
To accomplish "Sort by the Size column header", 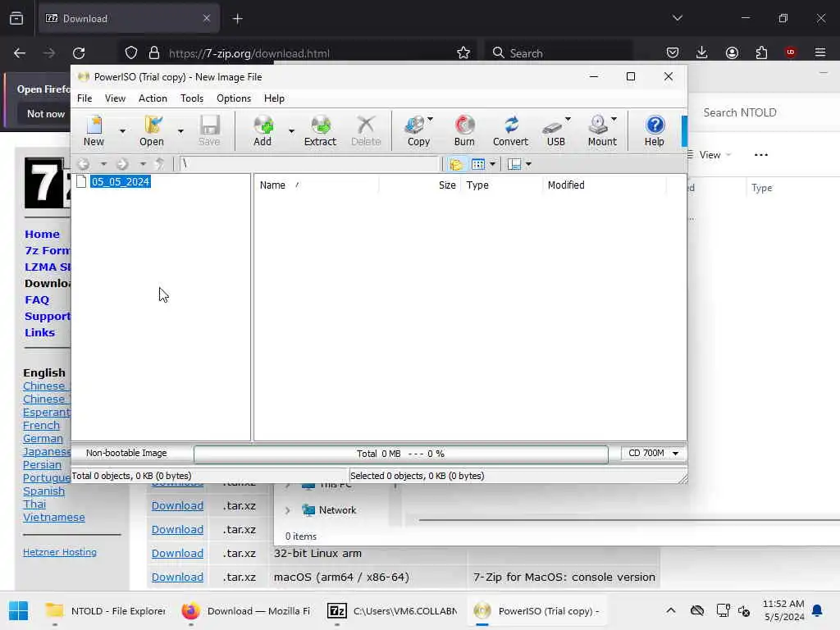I will pyautogui.click(x=419, y=185).
